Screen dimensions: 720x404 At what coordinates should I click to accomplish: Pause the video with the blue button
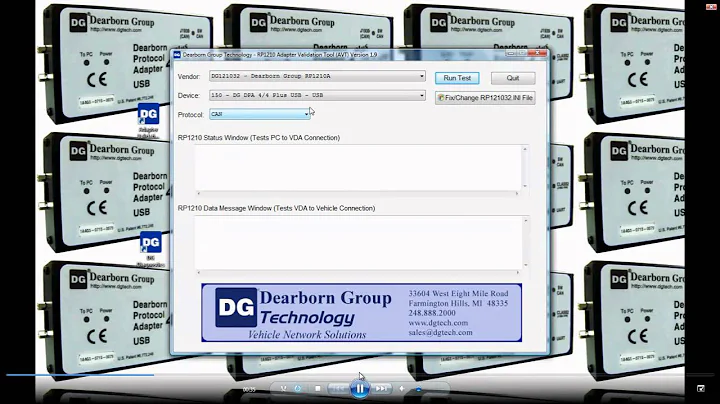coord(360,389)
